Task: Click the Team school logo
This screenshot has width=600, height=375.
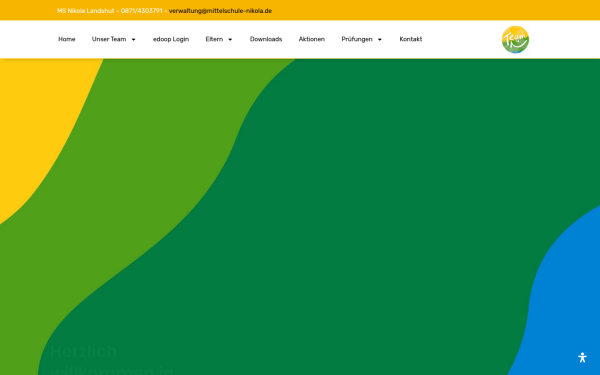Action: (x=515, y=39)
